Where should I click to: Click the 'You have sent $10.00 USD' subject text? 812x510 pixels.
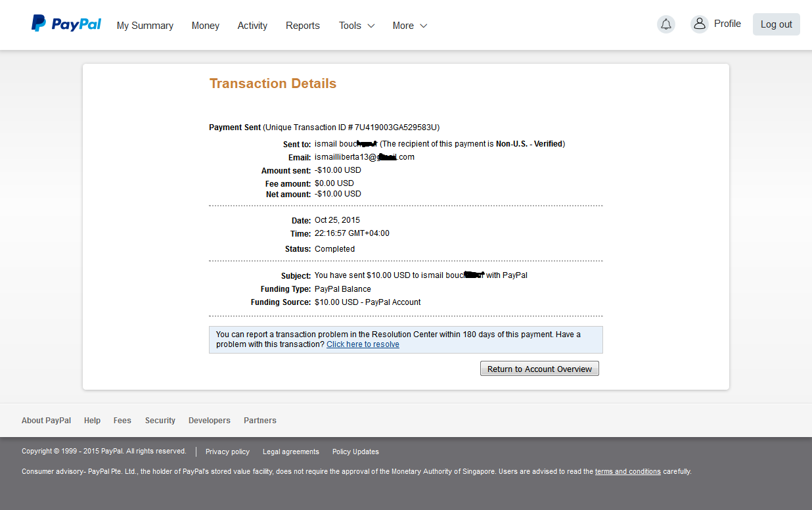[421, 275]
